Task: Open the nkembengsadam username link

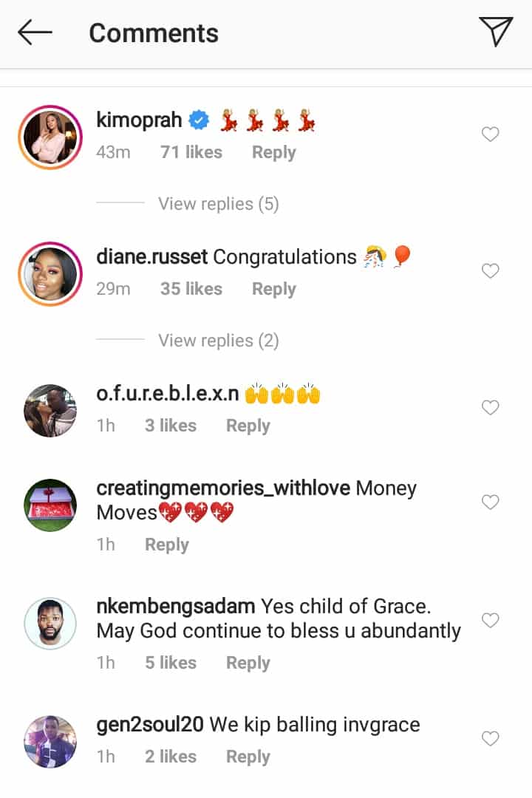Action: 176,607
